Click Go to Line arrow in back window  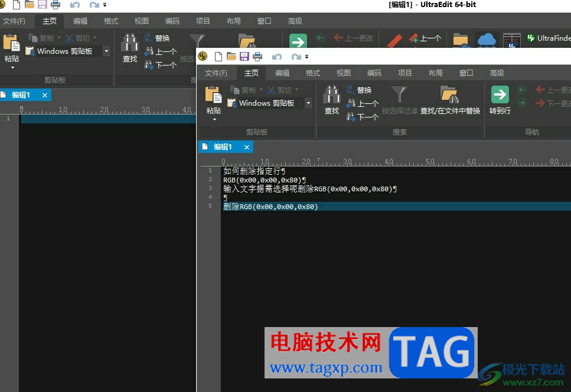coord(298,41)
